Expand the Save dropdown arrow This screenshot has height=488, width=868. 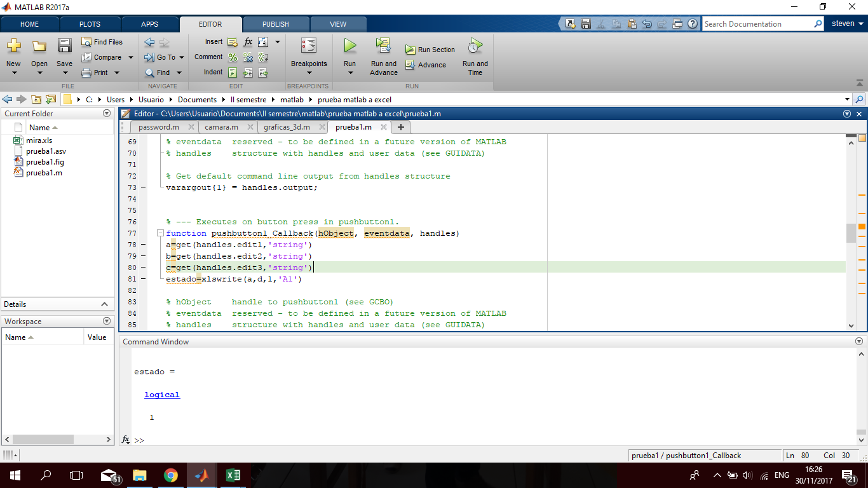tap(64, 72)
